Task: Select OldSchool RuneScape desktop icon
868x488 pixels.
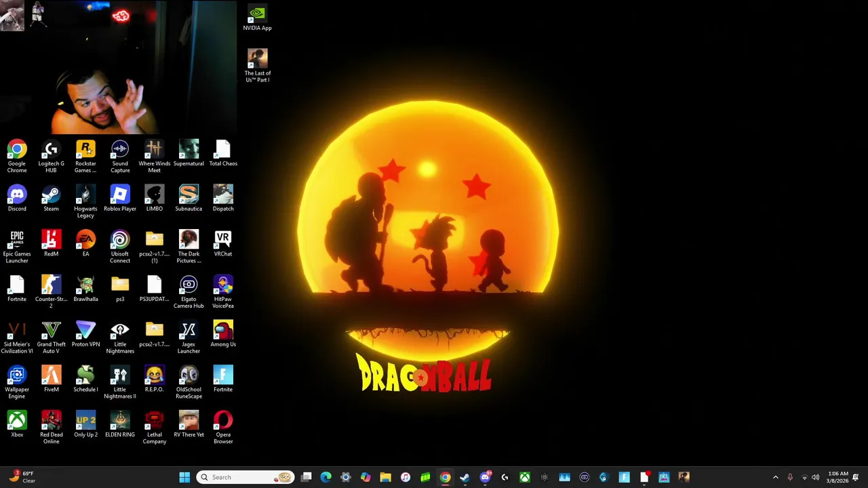Action: (189, 382)
